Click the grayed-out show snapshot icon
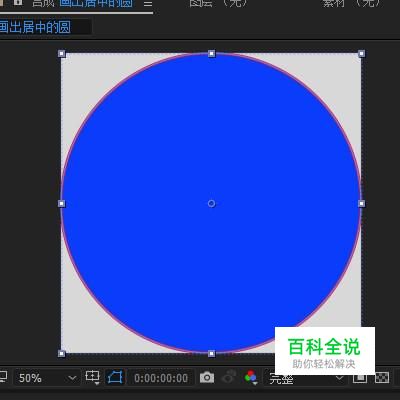400x400 pixels. pyautogui.click(x=229, y=377)
